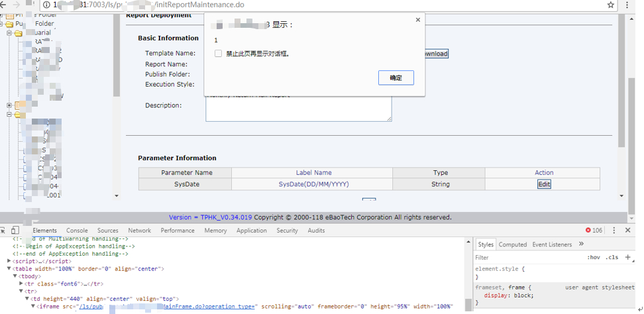Image resolution: width=644 pixels, height=314 pixels.
Task: Open the Performance tab
Action: [x=178, y=231]
